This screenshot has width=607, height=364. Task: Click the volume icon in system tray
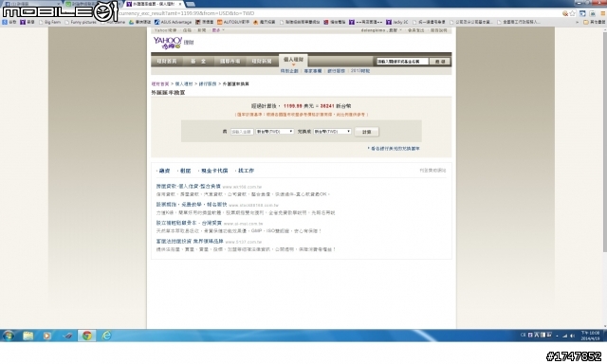[x=573, y=336]
